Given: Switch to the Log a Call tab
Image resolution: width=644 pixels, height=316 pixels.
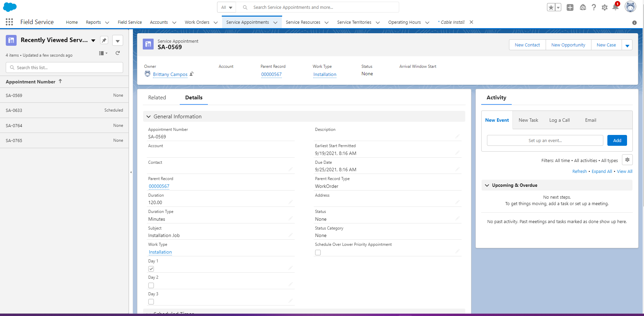Looking at the screenshot, I should point(560,120).
